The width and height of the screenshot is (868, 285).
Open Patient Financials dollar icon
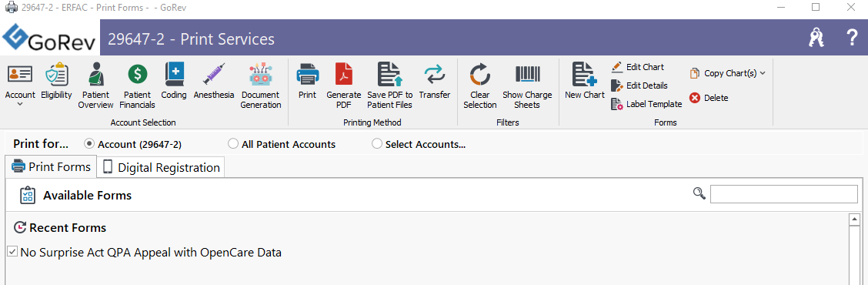pyautogui.click(x=137, y=74)
